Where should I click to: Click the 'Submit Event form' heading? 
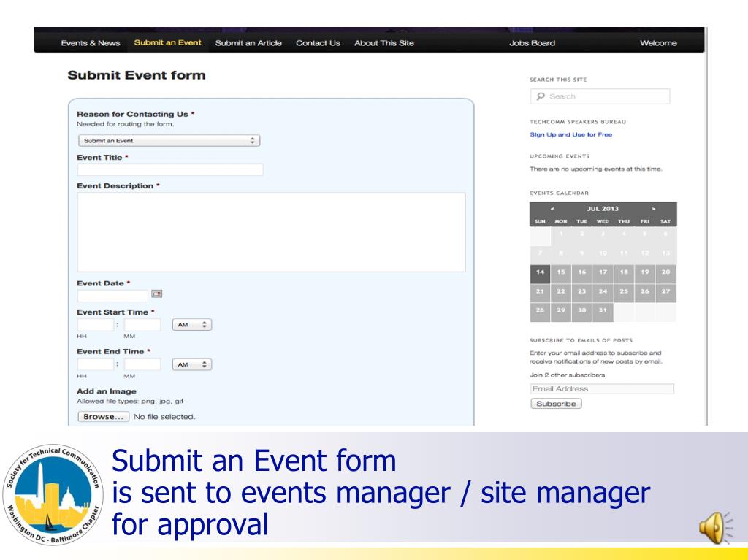point(137,75)
